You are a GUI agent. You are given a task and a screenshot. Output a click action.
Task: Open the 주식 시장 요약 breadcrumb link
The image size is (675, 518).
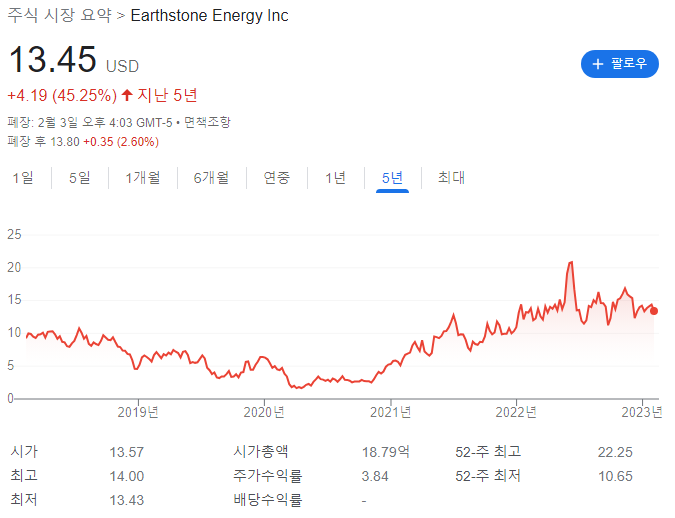pos(59,16)
